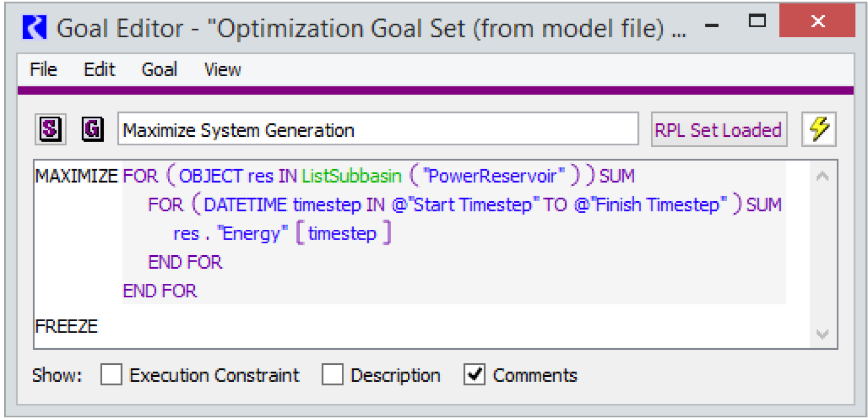The width and height of the screenshot is (868, 419).
Task: Select the ListSubbasin function name
Action: tap(352, 176)
